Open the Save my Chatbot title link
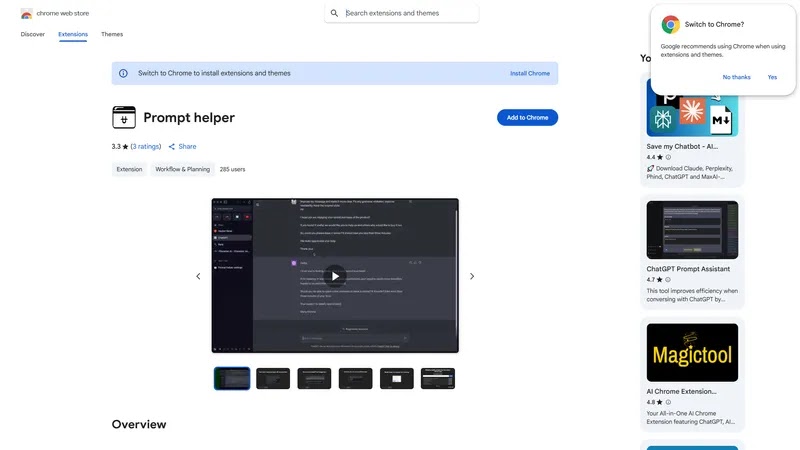Viewport: 800px width, 450px height. pyautogui.click(x=682, y=146)
